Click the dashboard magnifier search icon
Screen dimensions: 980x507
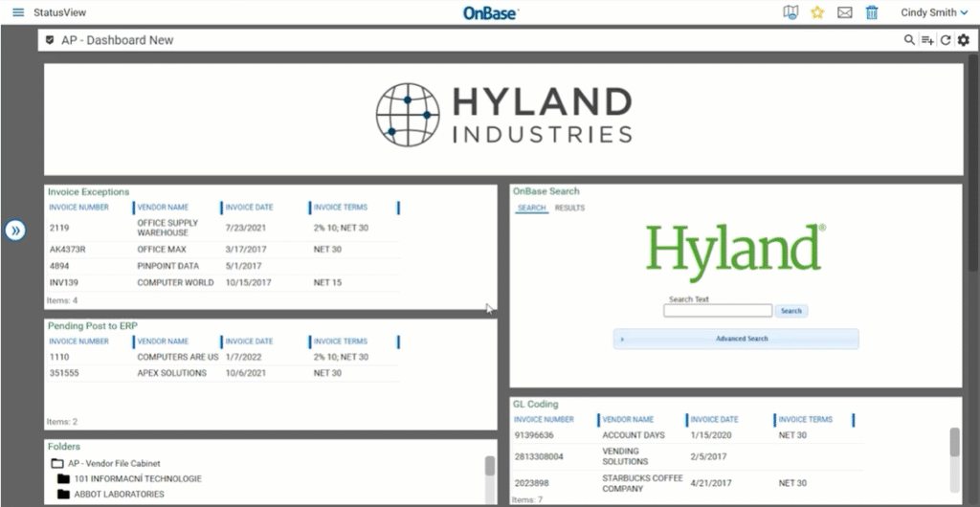909,40
